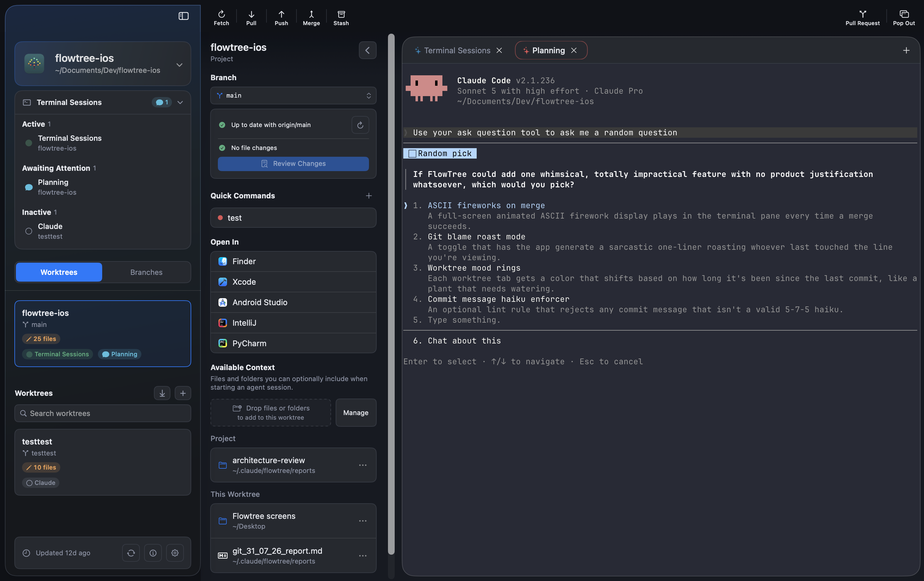Select the Planning awaiting attention session

pos(102,187)
